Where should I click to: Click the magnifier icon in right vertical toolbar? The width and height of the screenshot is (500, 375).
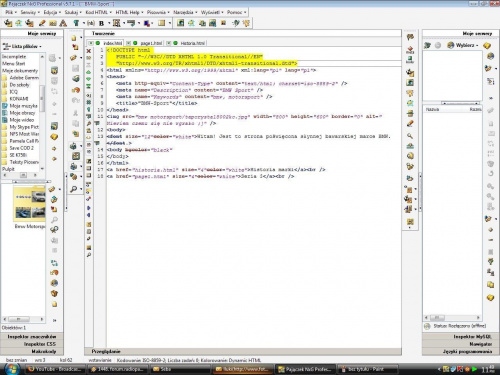tap(410, 135)
